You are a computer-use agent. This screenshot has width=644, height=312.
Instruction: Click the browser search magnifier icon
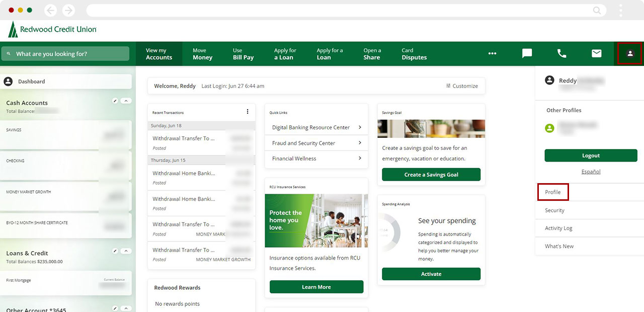click(597, 10)
